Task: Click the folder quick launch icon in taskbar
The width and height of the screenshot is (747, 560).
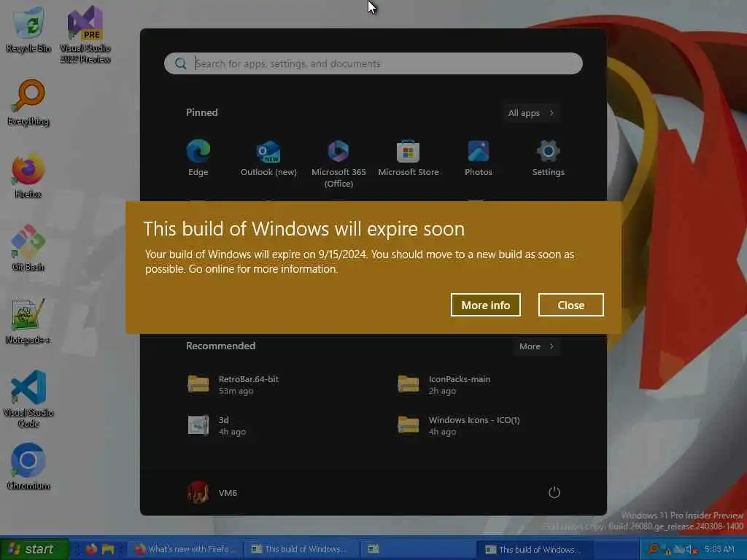Action: tap(108, 549)
